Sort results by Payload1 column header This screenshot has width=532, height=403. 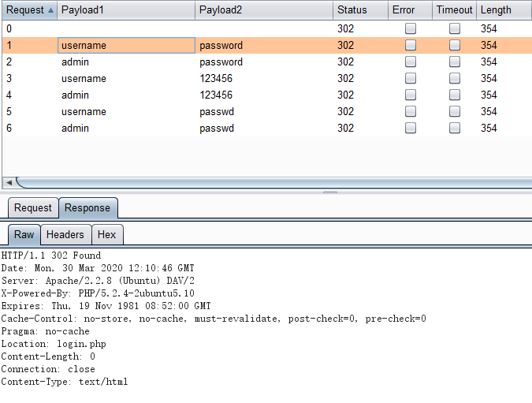[126, 10]
